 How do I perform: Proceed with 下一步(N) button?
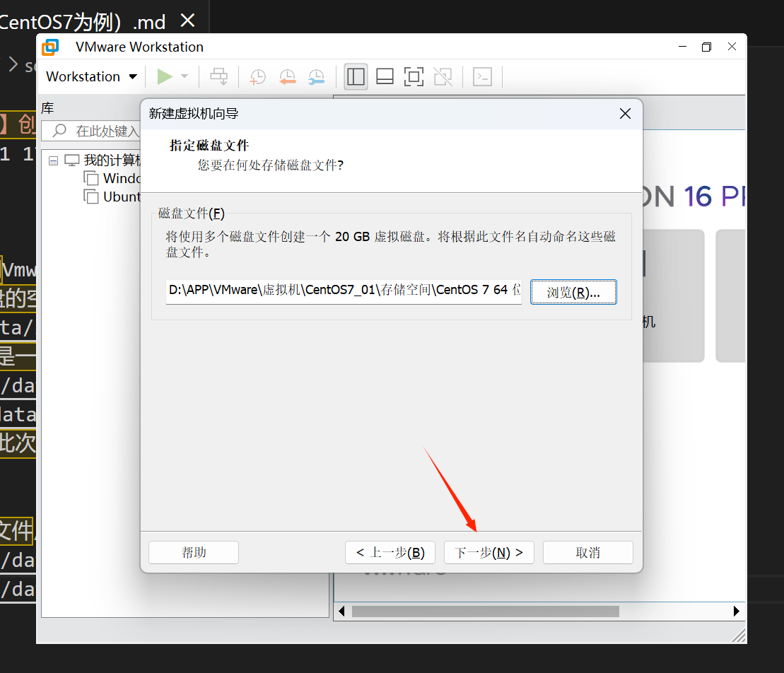click(x=489, y=553)
